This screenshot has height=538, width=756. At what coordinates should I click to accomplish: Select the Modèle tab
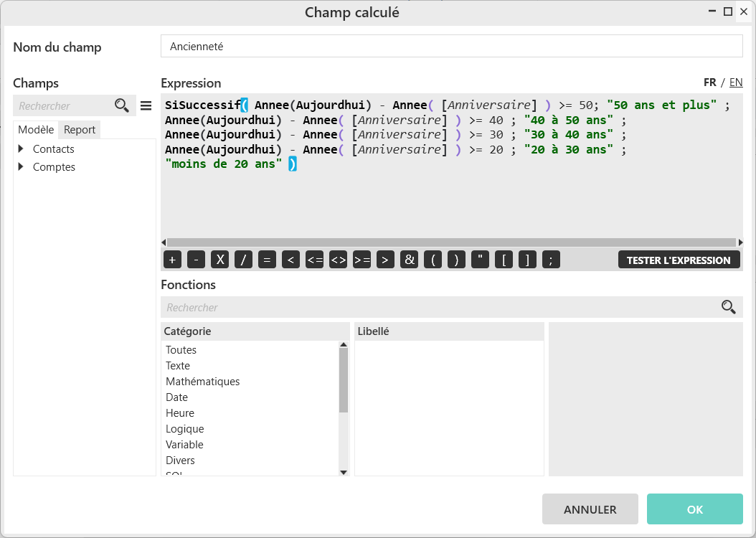(x=36, y=130)
